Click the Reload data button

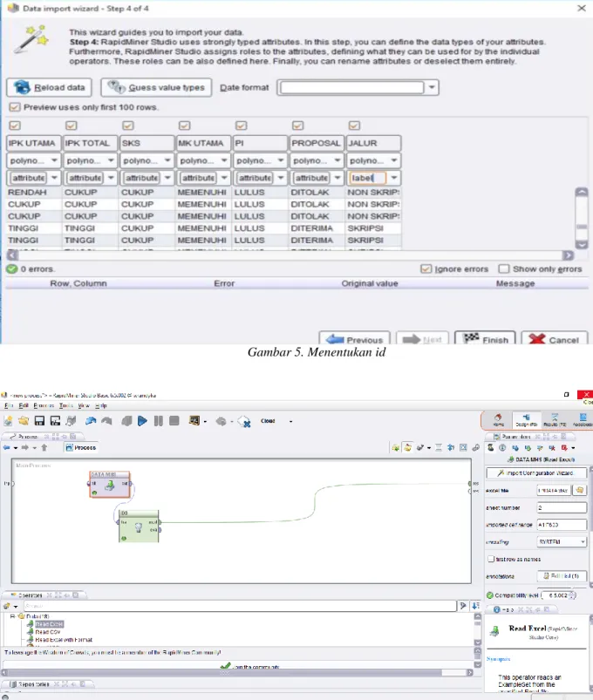click(x=49, y=87)
